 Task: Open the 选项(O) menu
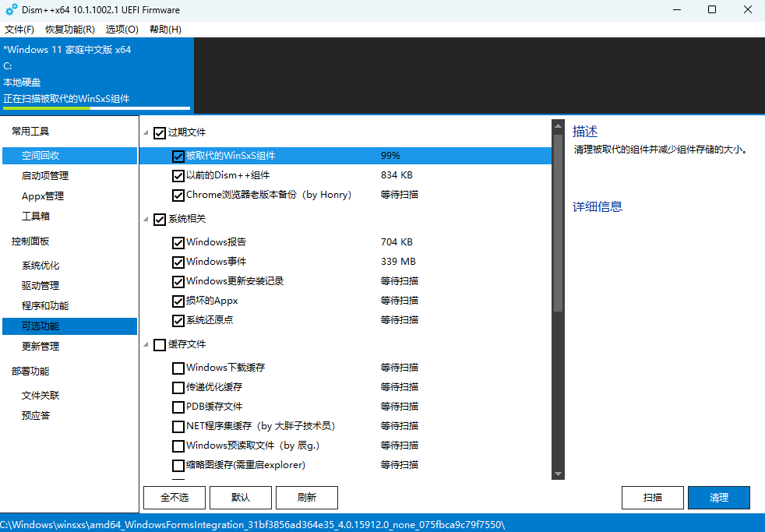click(x=122, y=30)
